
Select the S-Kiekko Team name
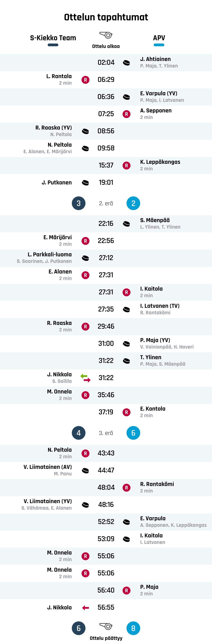coord(53,38)
